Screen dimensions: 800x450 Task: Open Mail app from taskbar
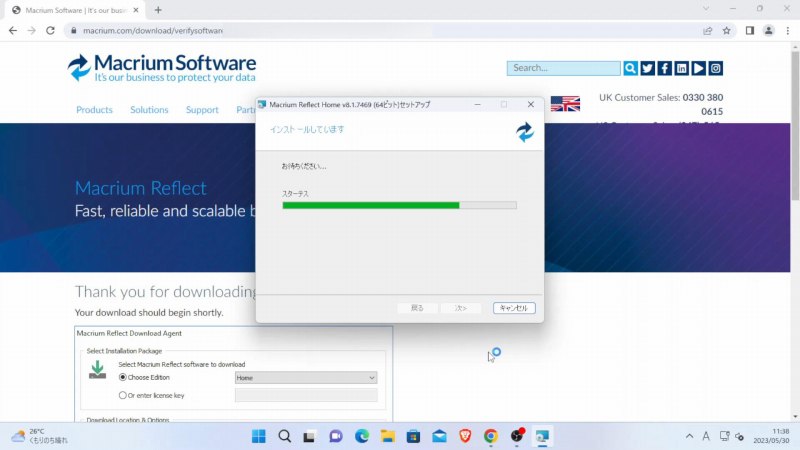[439, 436]
